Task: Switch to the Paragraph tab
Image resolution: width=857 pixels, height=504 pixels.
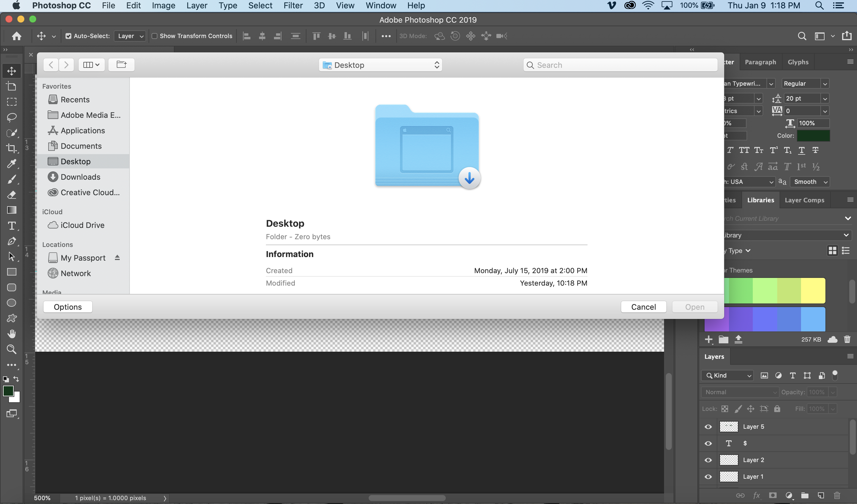Action: 760,62
